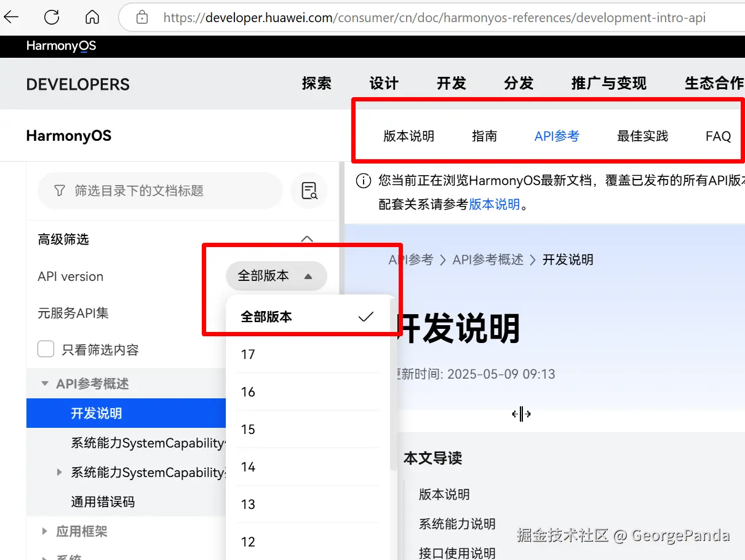The width and height of the screenshot is (745, 560).
Task: Open 接口使用说明 under 本文导读
Action: tap(456, 551)
